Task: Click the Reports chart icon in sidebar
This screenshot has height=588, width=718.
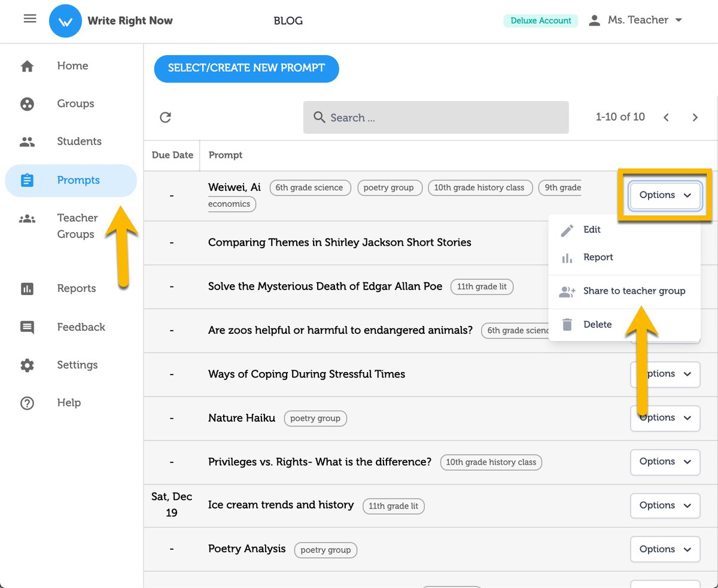Action: point(27,289)
